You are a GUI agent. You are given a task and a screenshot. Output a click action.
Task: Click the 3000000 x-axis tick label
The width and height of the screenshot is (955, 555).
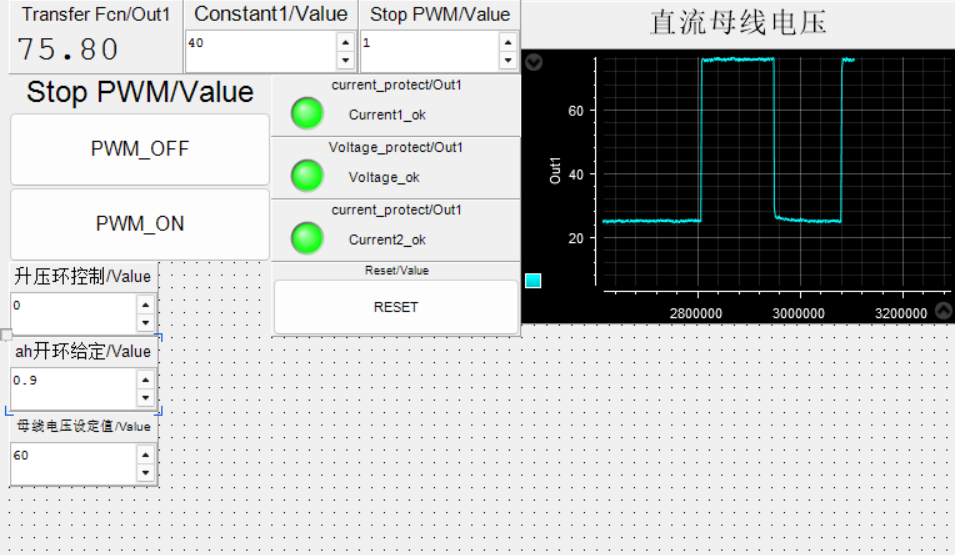click(x=798, y=314)
